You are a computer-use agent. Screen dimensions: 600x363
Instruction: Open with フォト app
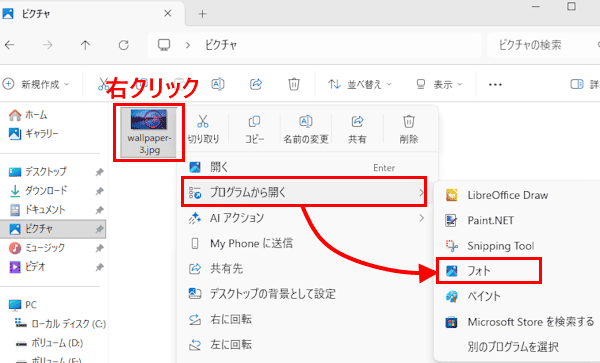tap(489, 271)
